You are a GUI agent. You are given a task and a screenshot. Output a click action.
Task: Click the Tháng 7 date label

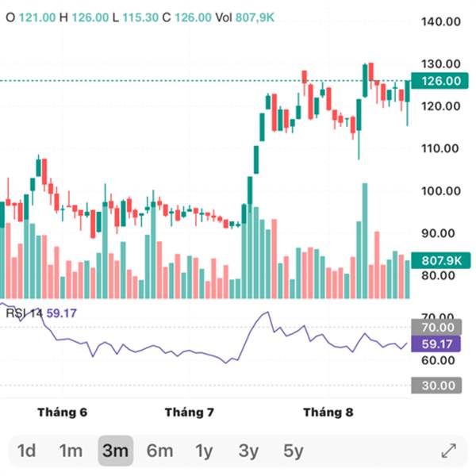click(x=190, y=413)
